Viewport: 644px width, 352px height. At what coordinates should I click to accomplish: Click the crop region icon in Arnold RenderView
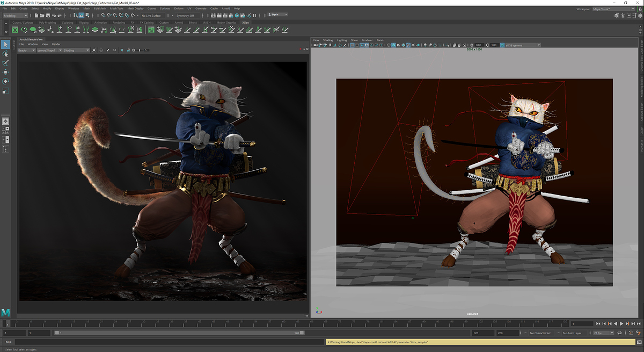(x=122, y=50)
